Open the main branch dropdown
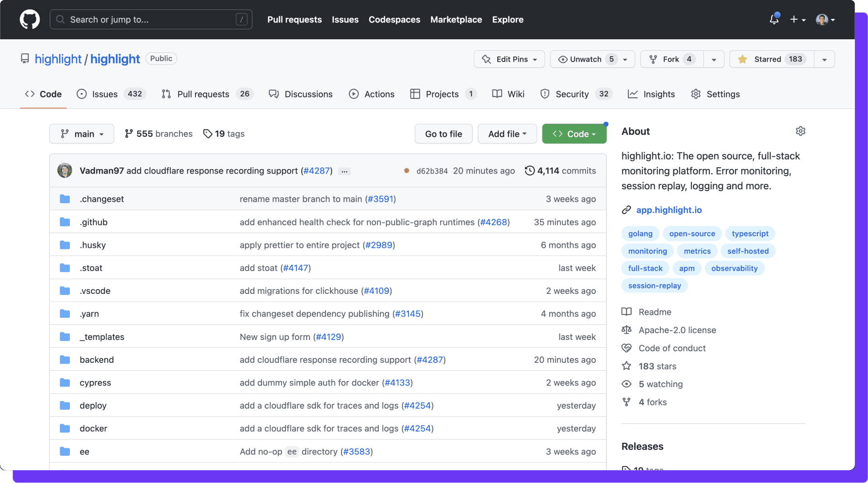 (x=82, y=133)
